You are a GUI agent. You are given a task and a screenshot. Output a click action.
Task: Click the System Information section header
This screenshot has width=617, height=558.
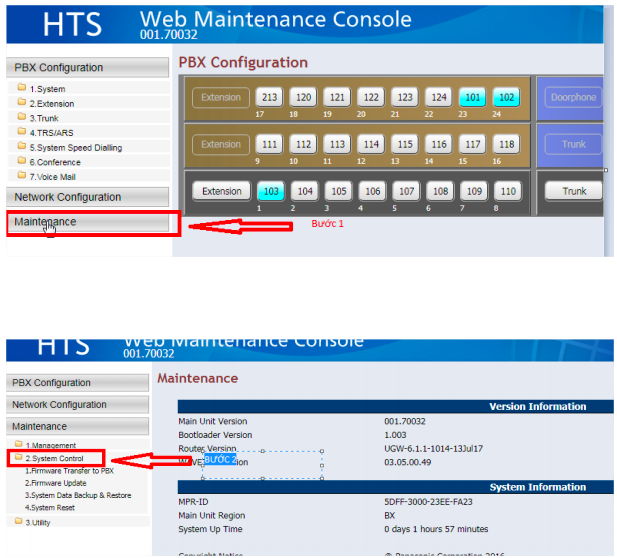coord(395,487)
